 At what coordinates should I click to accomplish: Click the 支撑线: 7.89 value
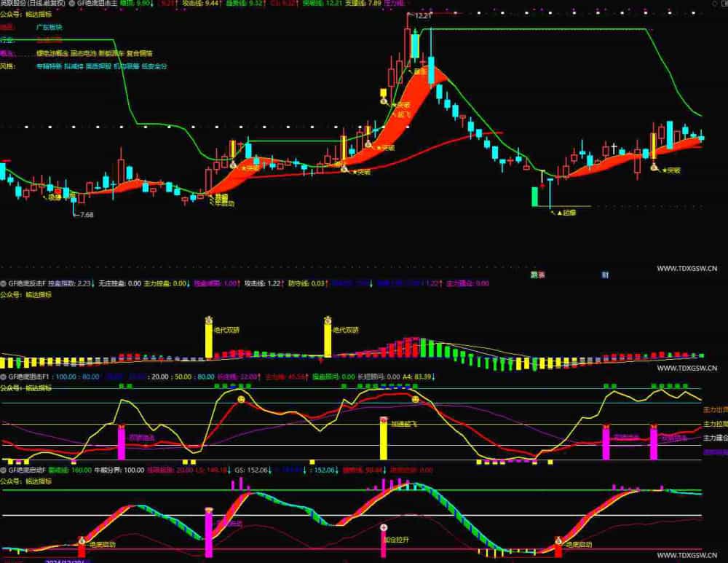pos(363,3)
